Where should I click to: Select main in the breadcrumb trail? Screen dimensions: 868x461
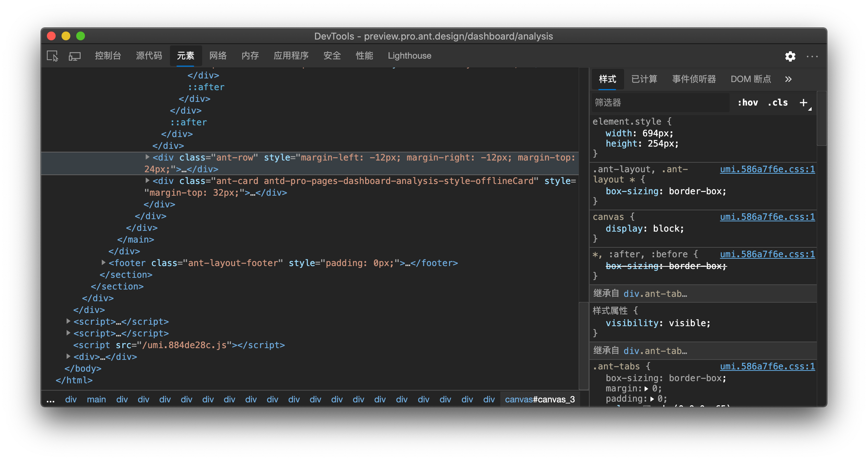96,399
